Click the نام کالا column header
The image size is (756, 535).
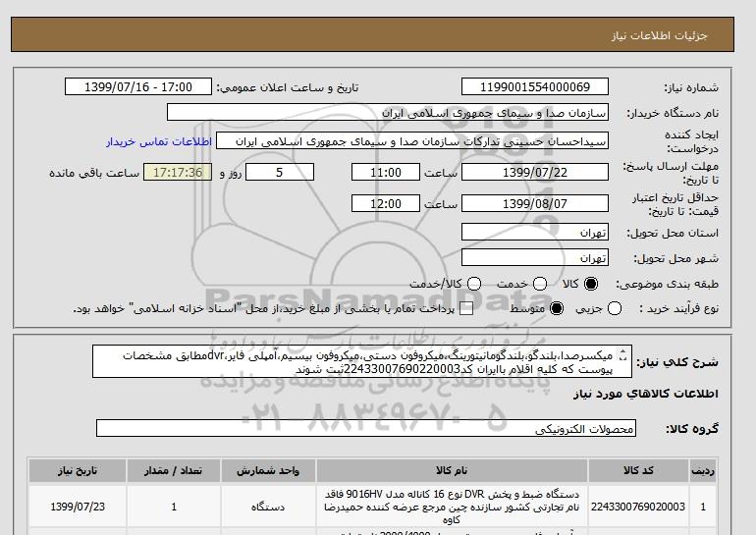coord(452,470)
